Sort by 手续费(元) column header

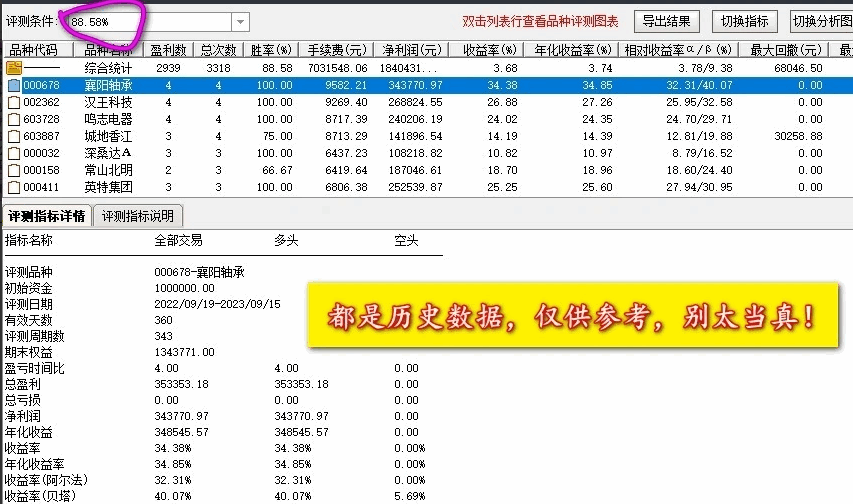(336, 50)
